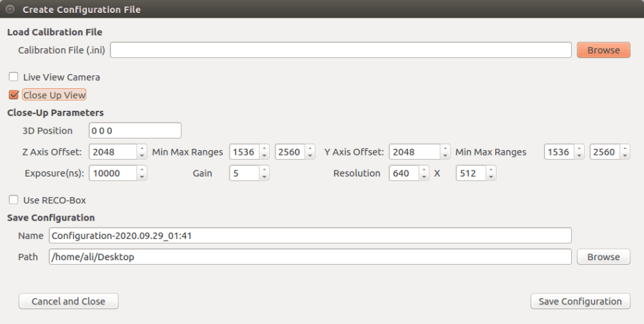Increase Z axis max range 2560 stepper
The image size is (644, 324).
coord(309,149)
